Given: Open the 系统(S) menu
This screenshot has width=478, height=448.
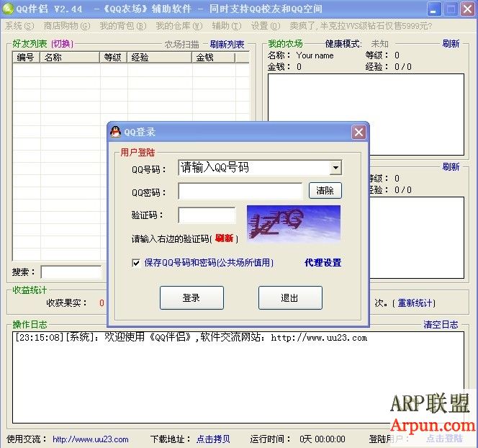Looking at the screenshot, I should (19, 26).
